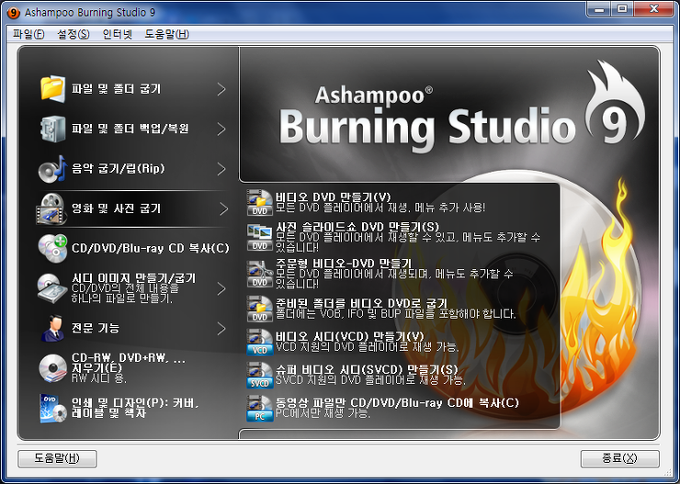Image resolution: width=680 pixels, height=484 pixels.
Task: Click the slideshow DVD icon beside 사진 슬라이드쇼 DVD 만들기
Action: (x=259, y=238)
